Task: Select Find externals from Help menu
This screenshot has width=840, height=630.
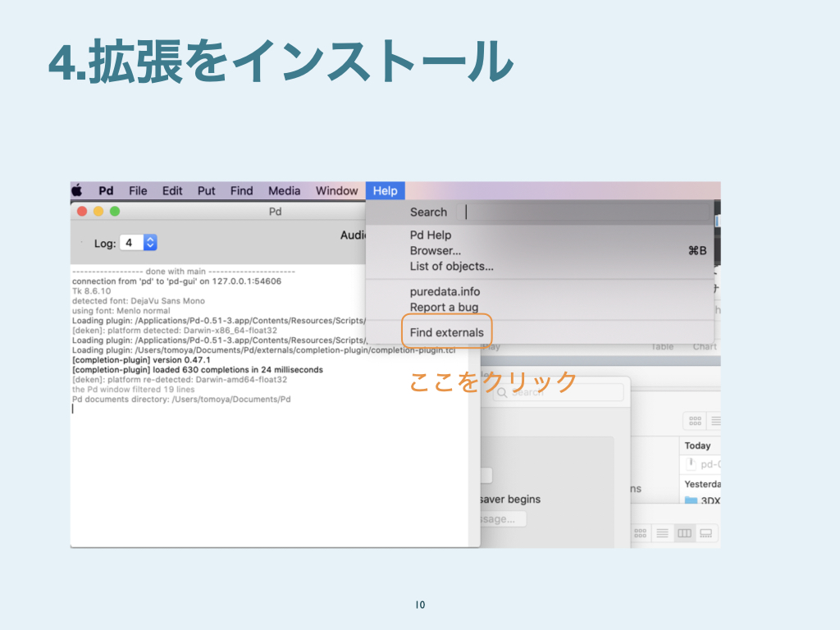Action: click(446, 332)
